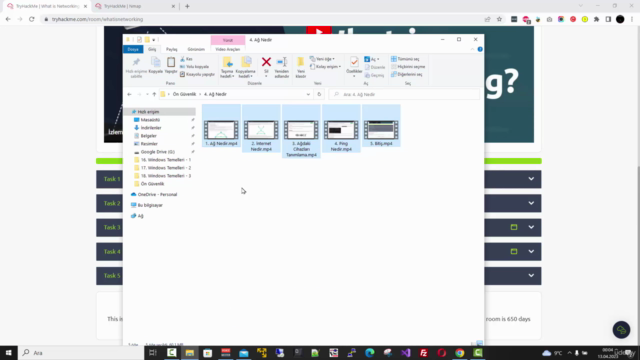The image size is (640, 360).
Task: Click Kısayolu yapıştır in the ribbon
Action: (x=197, y=74)
